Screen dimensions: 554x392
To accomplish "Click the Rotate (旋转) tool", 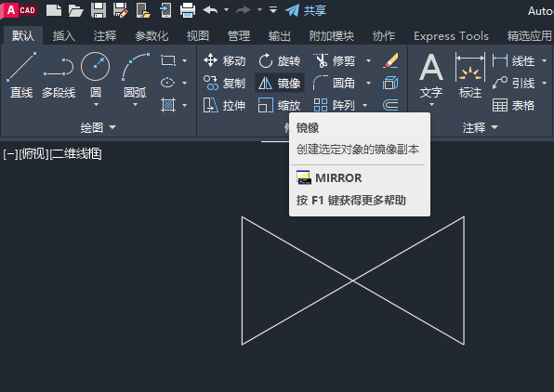I will 279,61.
